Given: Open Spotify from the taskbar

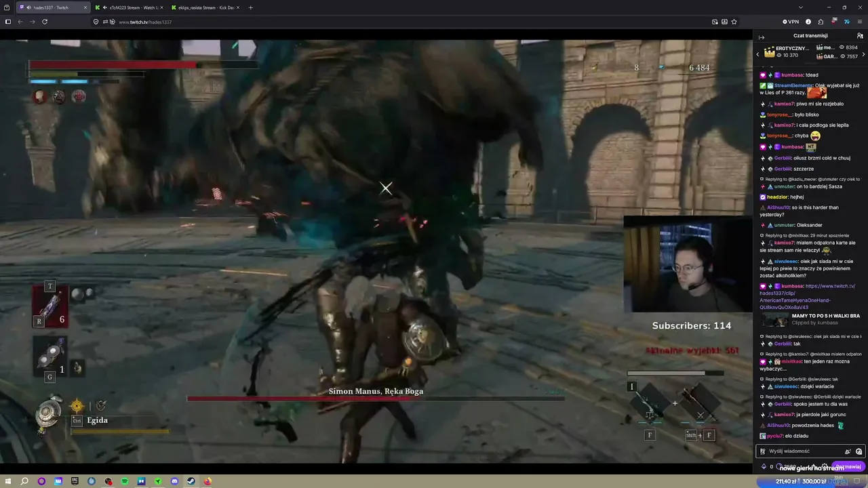Looking at the screenshot, I should coord(125,481).
